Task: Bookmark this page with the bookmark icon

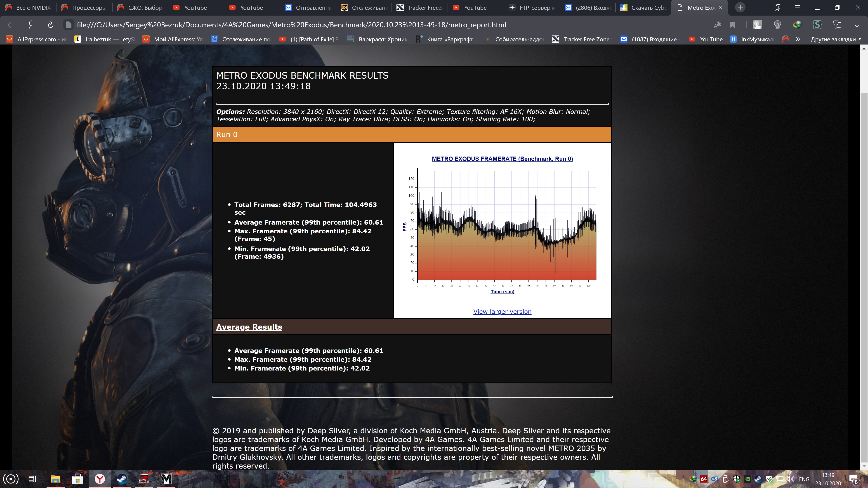Action: tap(732, 25)
